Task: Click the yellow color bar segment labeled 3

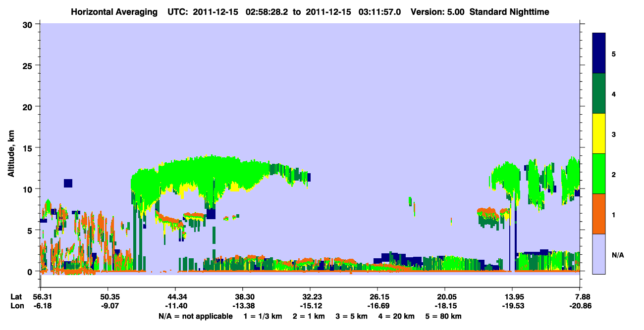Action: [x=599, y=134]
